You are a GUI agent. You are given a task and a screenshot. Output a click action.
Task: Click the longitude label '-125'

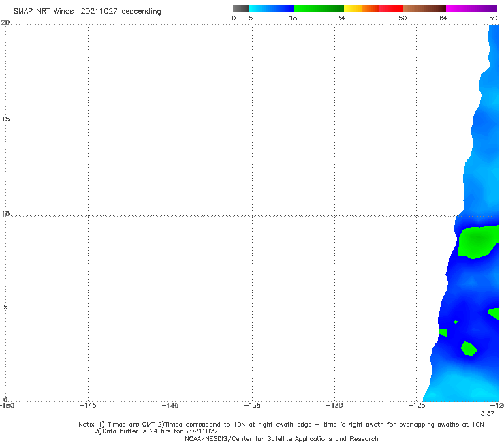coord(417,406)
